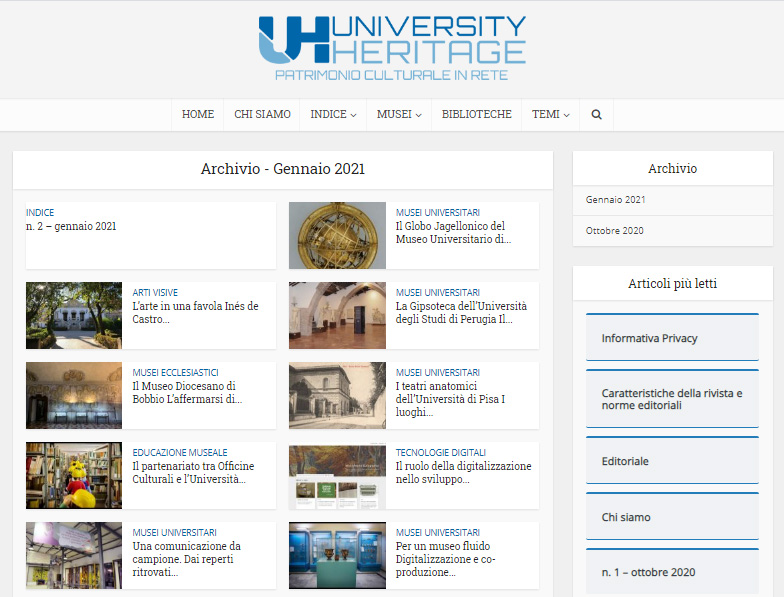Open n. 1 – ottobre 2020 box
784x597 pixels.
[672, 572]
